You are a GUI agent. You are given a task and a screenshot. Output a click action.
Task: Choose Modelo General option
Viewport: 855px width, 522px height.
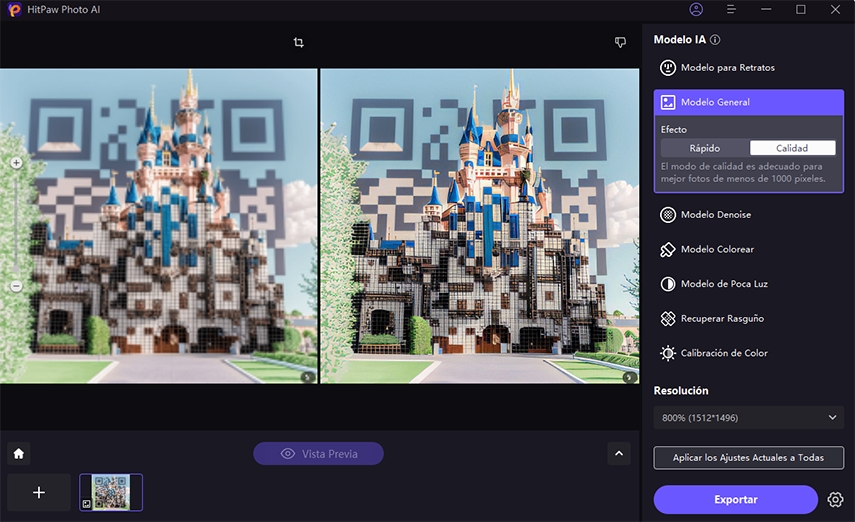coord(749,102)
